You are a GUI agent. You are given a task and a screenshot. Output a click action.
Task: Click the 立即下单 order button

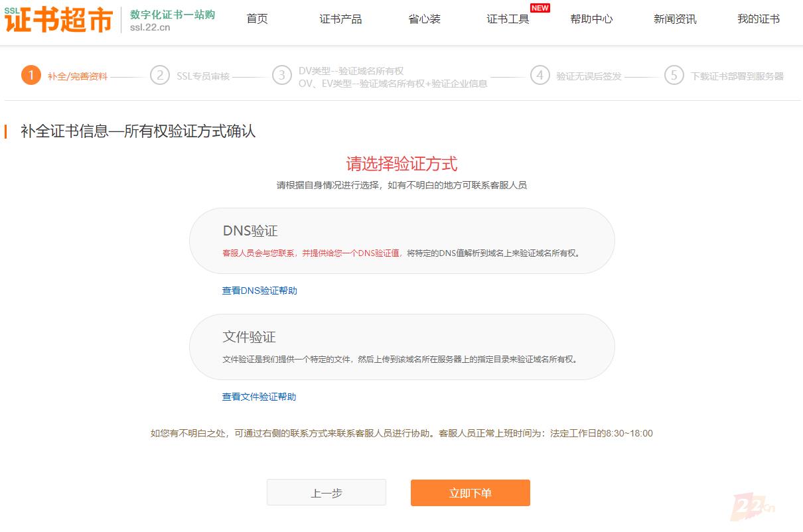click(x=470, y=493)
